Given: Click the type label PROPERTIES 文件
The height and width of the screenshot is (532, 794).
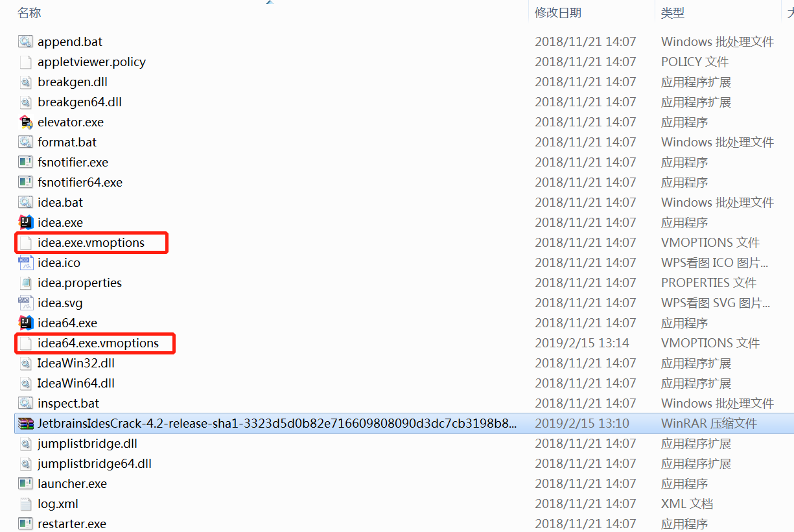Looking at the screenshot, I should tap(709, 283).
